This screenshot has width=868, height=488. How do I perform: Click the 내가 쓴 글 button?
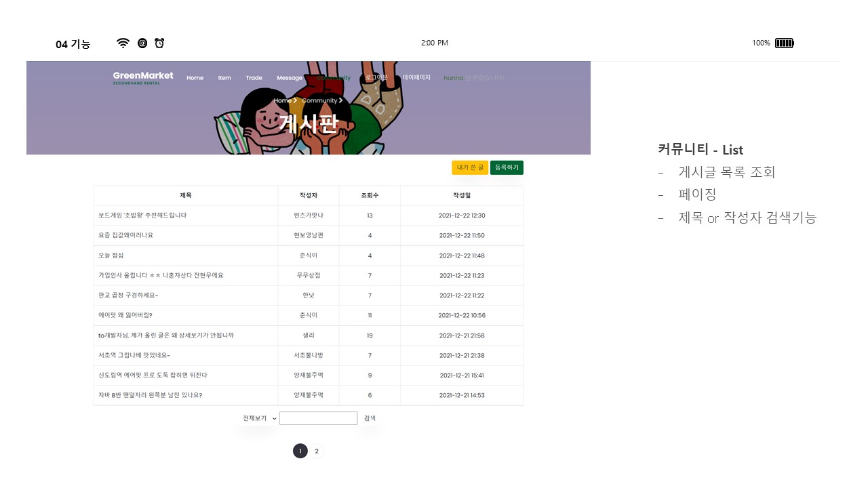click(470, 167)
